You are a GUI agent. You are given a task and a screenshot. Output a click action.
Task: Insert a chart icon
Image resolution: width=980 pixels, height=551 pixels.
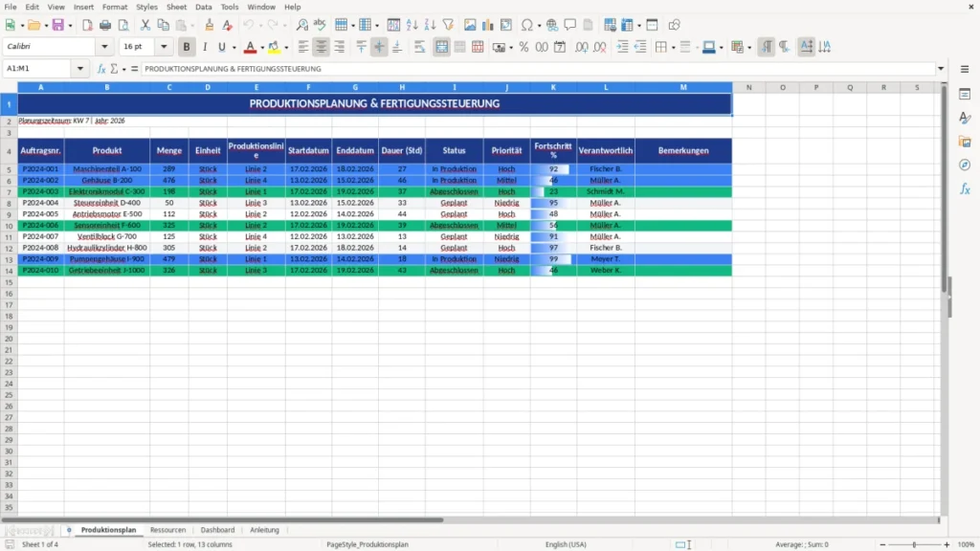[487, 25]
